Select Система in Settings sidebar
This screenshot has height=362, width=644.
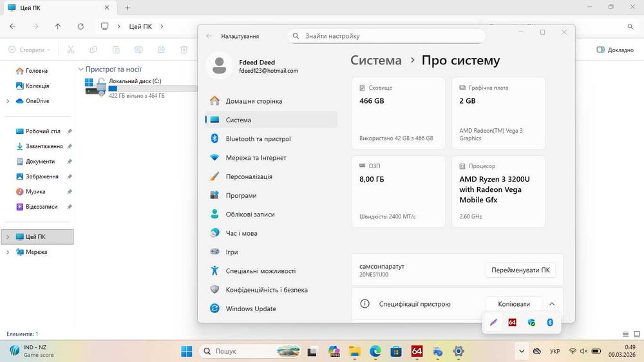coord(271,120)
